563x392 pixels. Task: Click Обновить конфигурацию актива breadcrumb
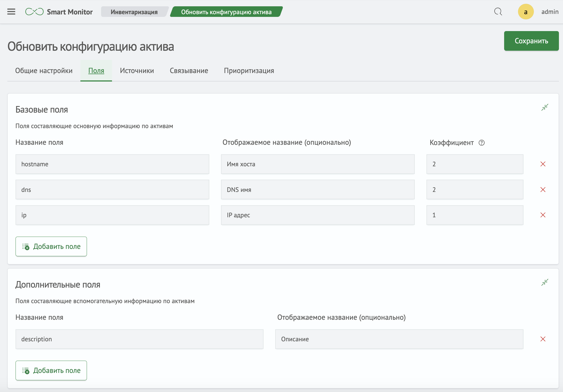tap(226, 12)
